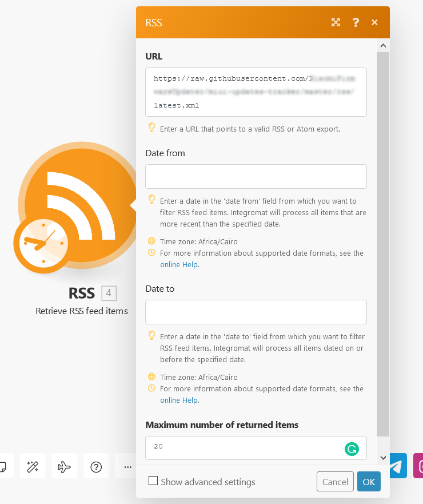The image size is (423, 504).
Task: Expand the RSS dialog to fullscreen
Action: 336,22
